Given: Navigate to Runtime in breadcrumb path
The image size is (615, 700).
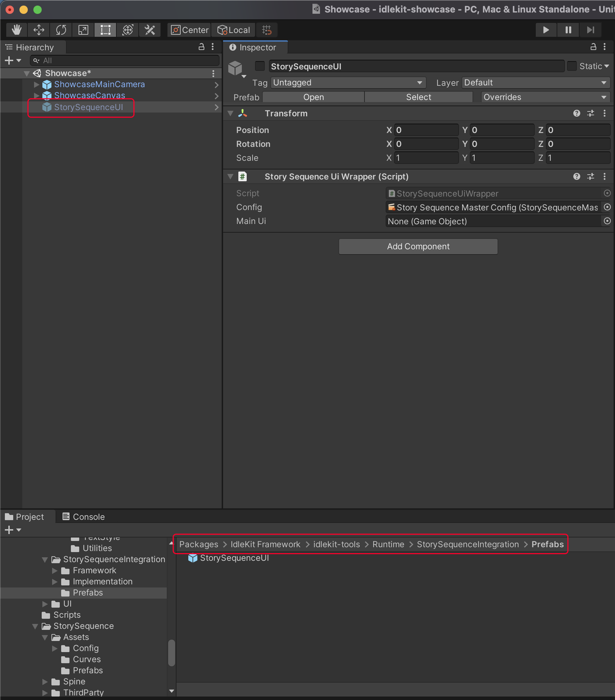Looking at the screenshot, I should (x=388, y=544).
